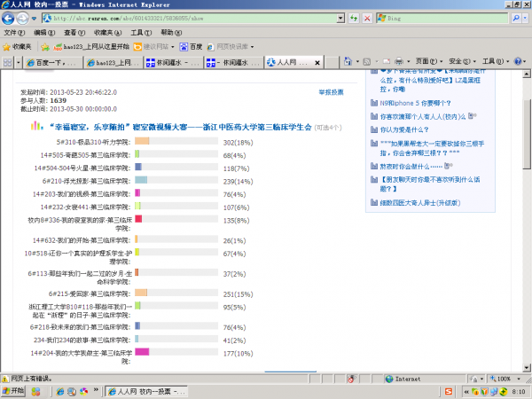
Task: Click the blue Help question icon
Action: pyautogui.click(x=518, y=61)
